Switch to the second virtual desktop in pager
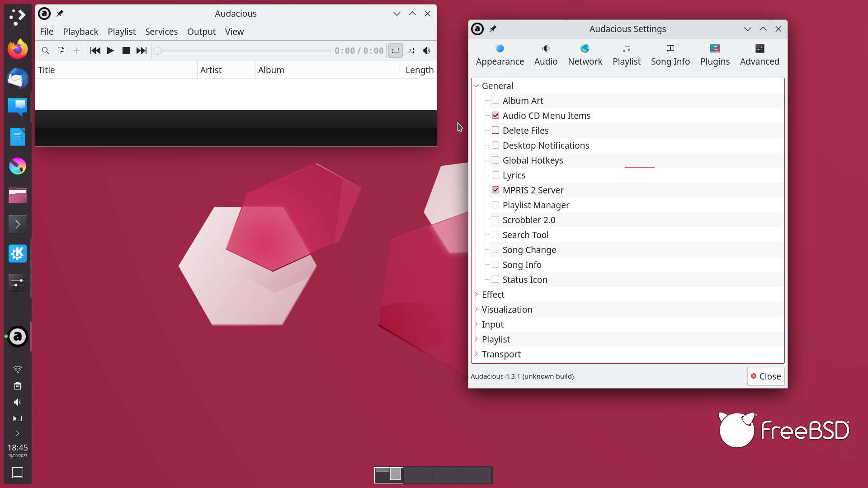This screenshot has width=868, height=488. [x=418, y=475]
